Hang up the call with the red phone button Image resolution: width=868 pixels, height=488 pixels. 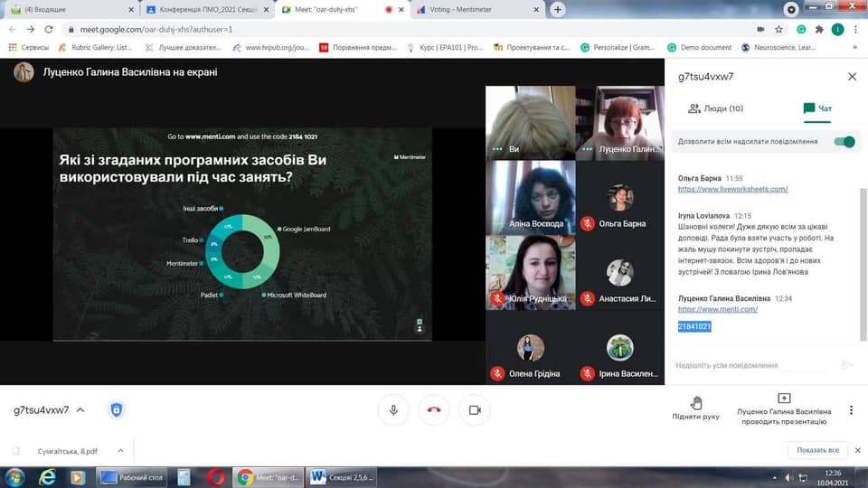point(434,410)
